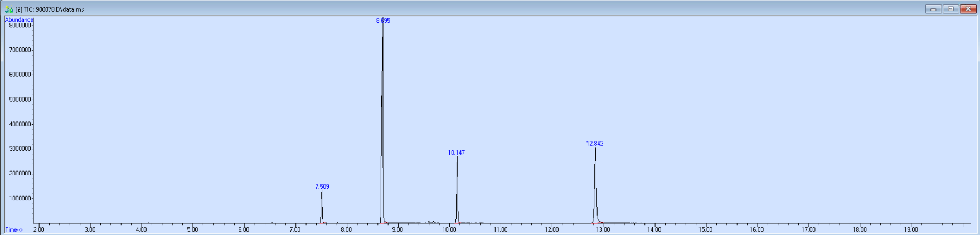Click the Time--> axis label
980x235 pixels.
click(14, 229)
